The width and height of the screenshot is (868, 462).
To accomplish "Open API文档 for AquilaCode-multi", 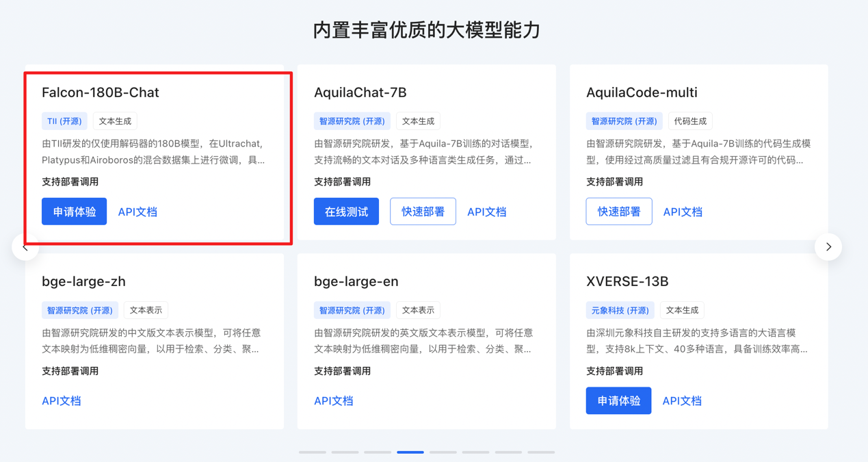I will click(x=683, y=211).
